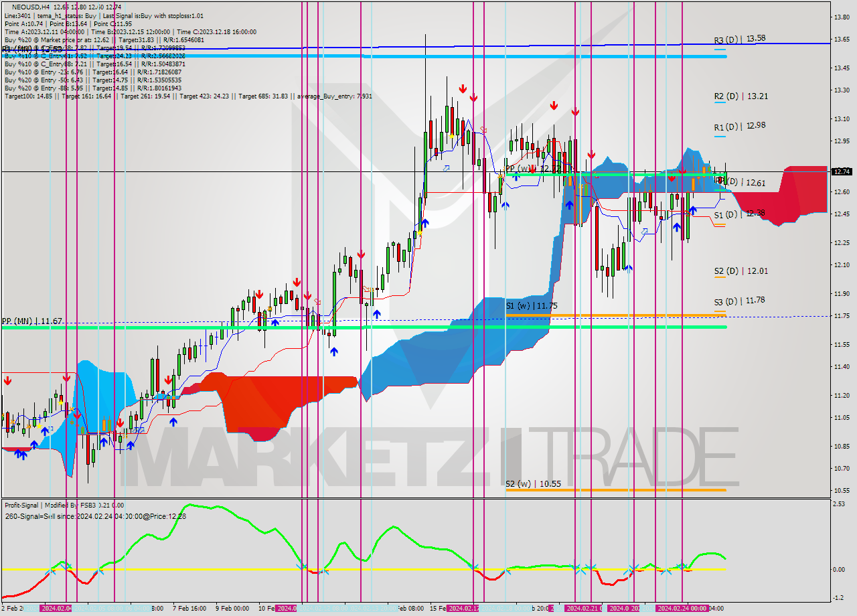The height and width of the screenshot is (616, 857).
Task: Click the '9 Feb 00:00' time axis label
Action: 232,608
